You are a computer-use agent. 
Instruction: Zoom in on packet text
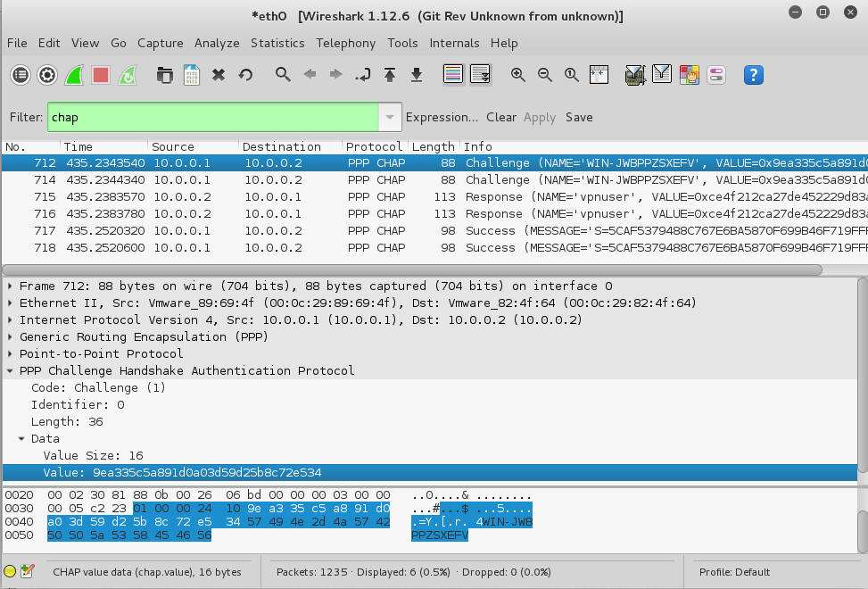click(517, 75)
